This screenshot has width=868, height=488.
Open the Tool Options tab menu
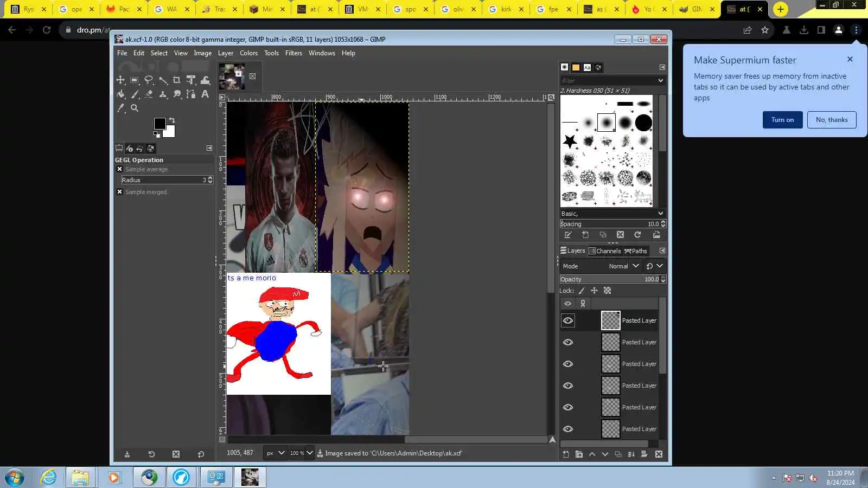(209, 148)
